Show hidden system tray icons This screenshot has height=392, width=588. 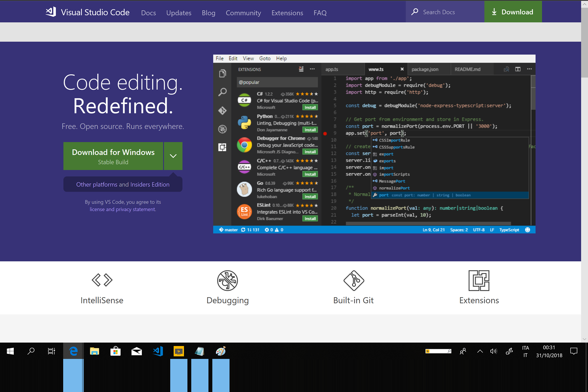point(480,351)
